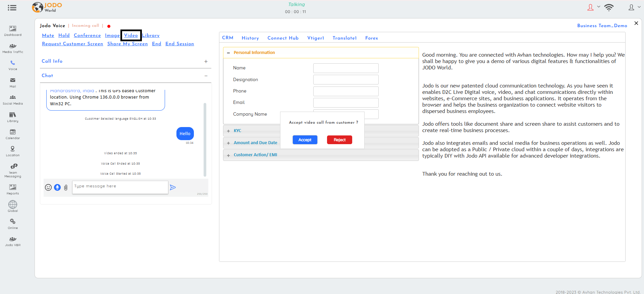
Task: Open Media Traffic in the sidebar
Action: [13, 48]
